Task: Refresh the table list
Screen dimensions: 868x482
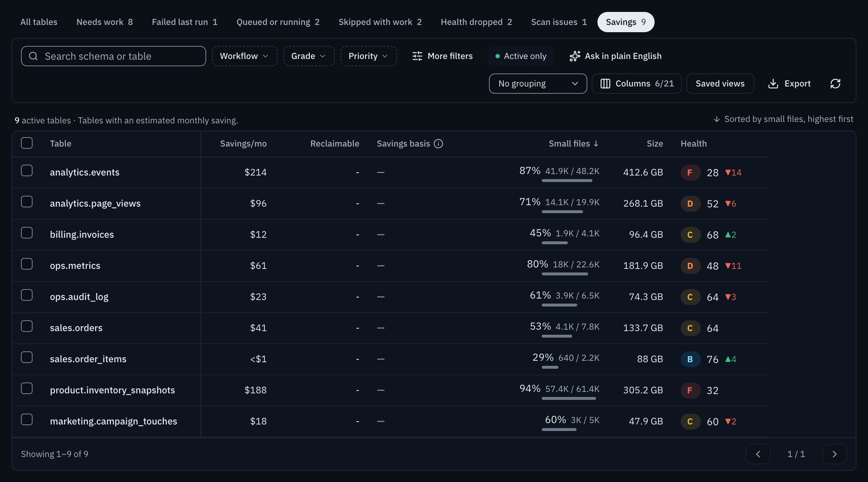Action: (x=835, y=84)
